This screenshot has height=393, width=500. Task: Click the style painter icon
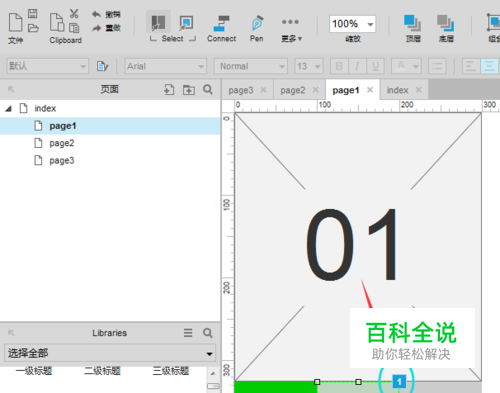[x=102, y=66]
